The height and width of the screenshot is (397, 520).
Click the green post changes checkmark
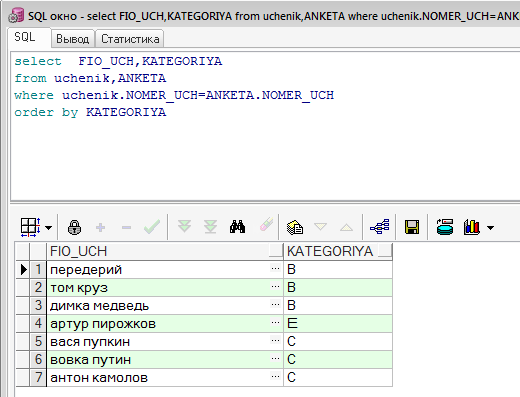(152, 227)
